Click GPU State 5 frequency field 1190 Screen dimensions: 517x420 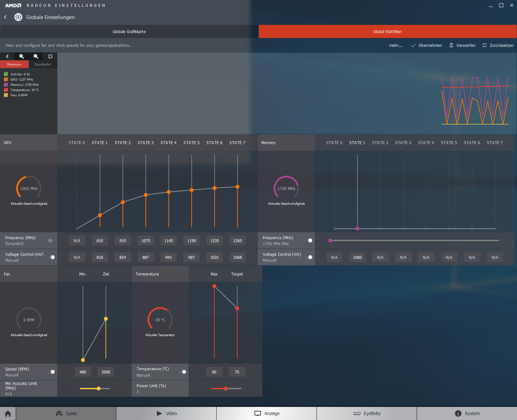pos(192,240)
